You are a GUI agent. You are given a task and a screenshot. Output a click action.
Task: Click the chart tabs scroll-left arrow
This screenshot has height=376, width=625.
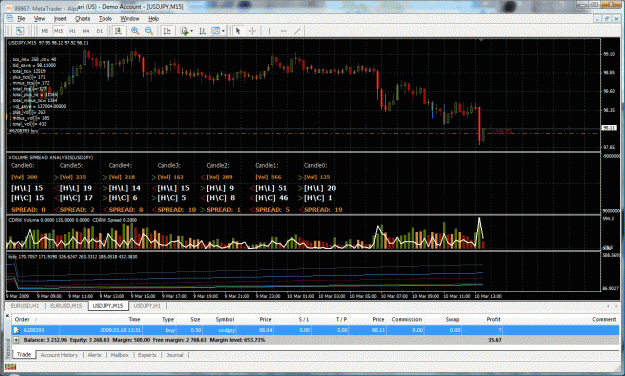608,306
